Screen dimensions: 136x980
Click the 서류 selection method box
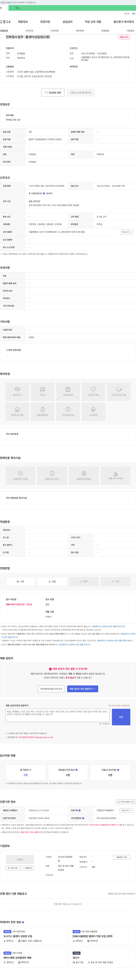pos(20,581)
